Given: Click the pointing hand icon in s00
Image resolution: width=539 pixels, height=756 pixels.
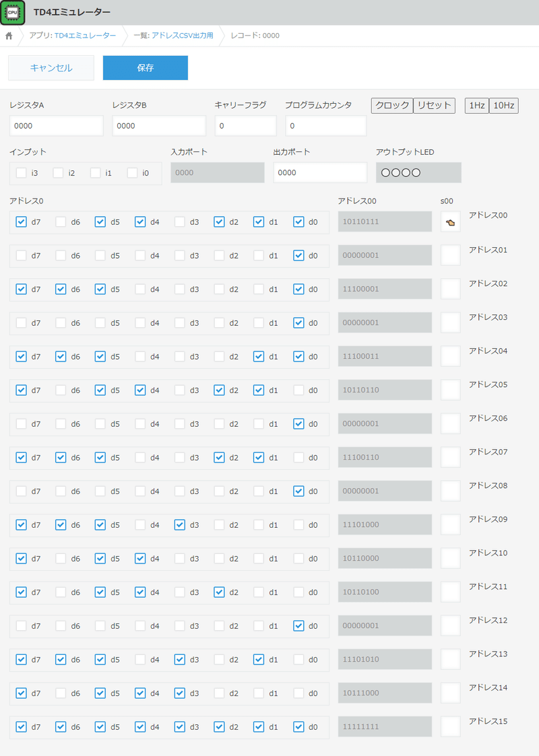Looking at the screenshot, I should coord(450,221).
